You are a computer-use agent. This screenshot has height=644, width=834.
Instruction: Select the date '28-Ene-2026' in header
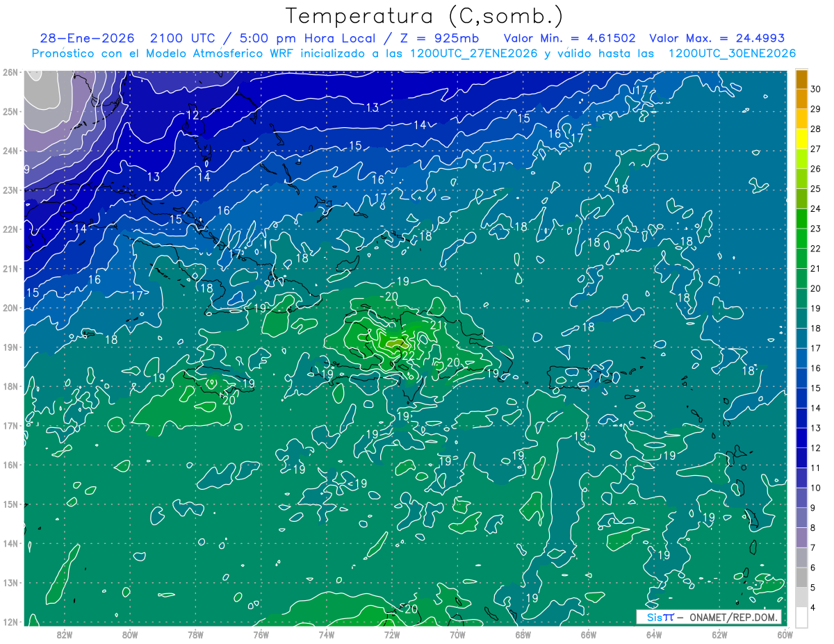coord(85,38)
